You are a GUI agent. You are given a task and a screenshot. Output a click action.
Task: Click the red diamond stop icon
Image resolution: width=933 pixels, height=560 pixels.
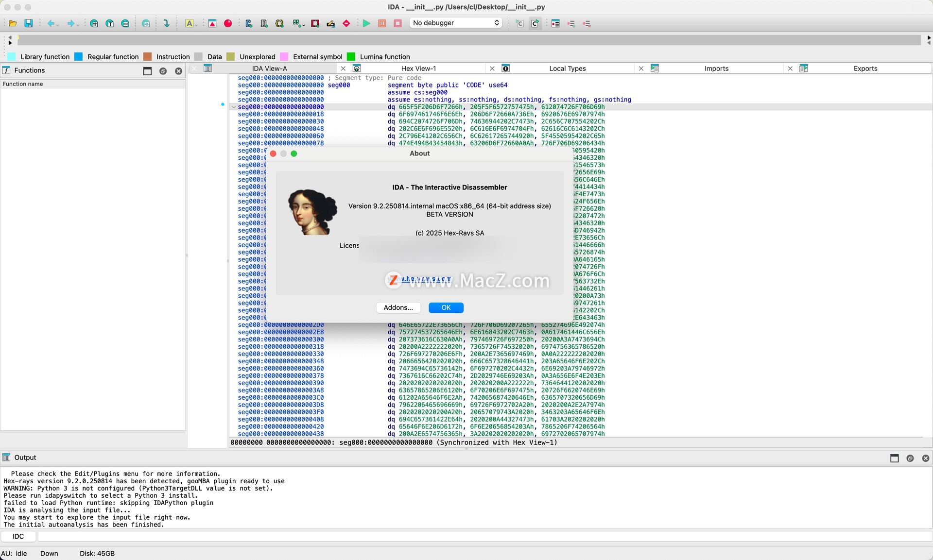click(x=346, y=23)
